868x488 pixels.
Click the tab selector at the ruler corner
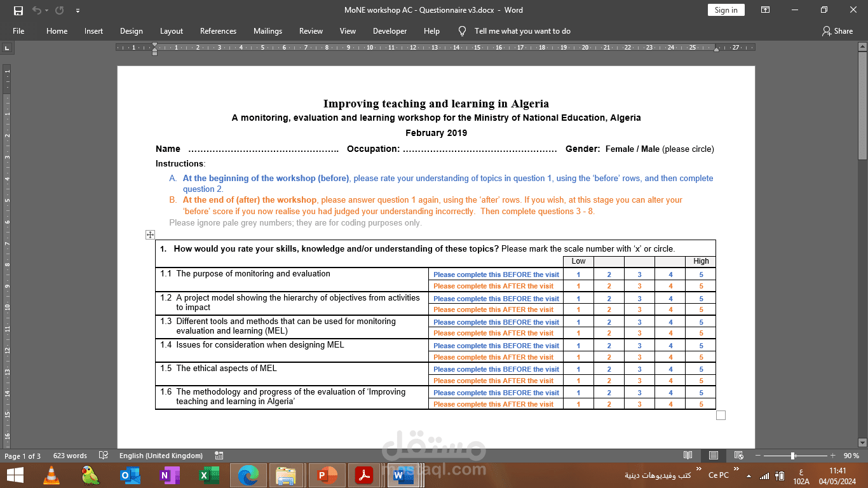pos(7,48)
